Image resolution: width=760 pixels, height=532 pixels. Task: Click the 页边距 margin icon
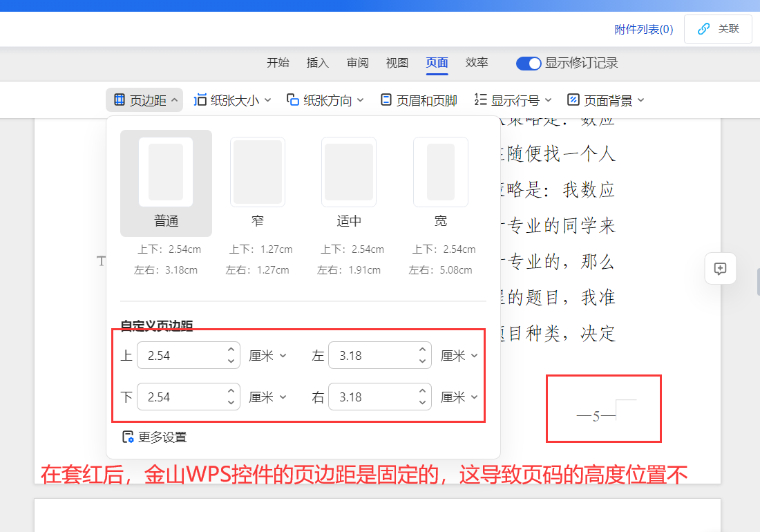(120, 99)
